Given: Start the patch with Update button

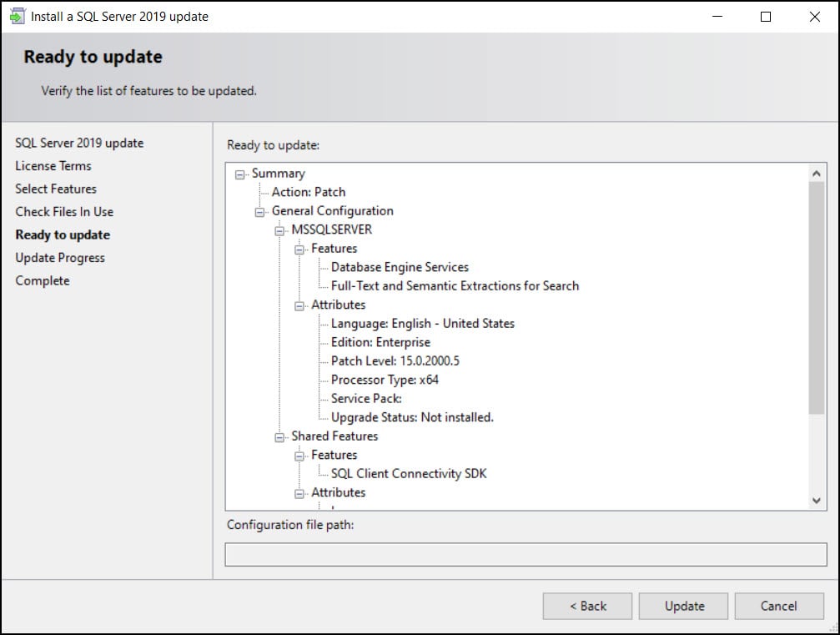Looking at the screenshot, I should (x=683, y=606).
